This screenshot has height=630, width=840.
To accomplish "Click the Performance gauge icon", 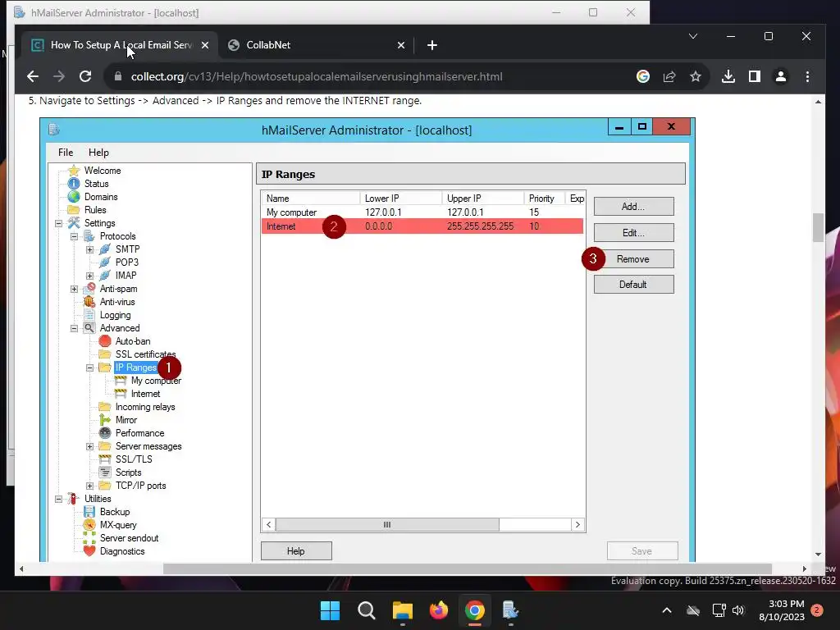I will pyautogui.click(x=105, y=433).
